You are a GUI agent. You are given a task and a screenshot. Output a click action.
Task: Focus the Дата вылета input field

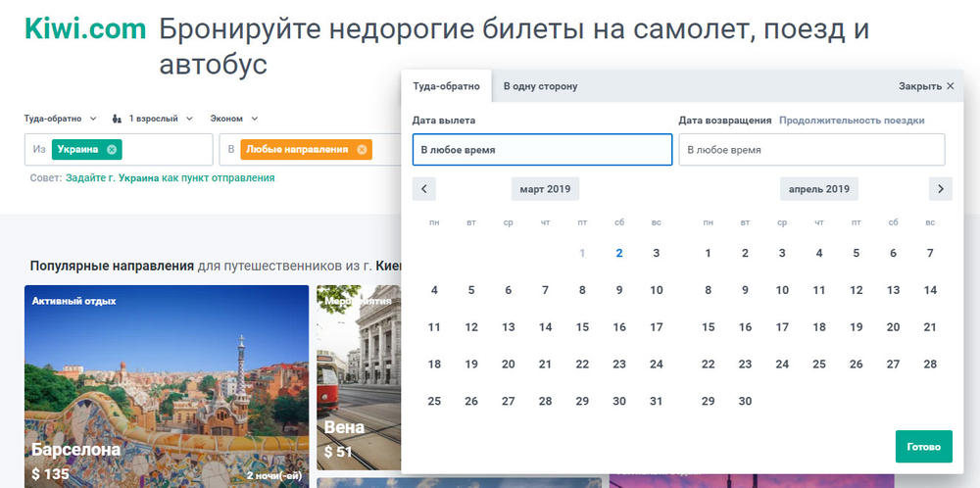[x=543, y=150]
